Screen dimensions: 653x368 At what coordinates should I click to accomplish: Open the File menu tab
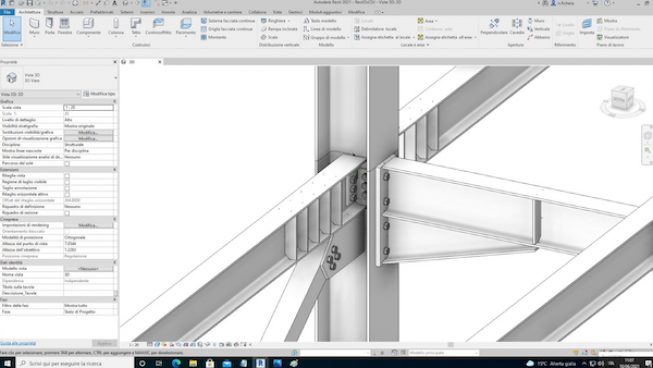(x=7, y=12)
